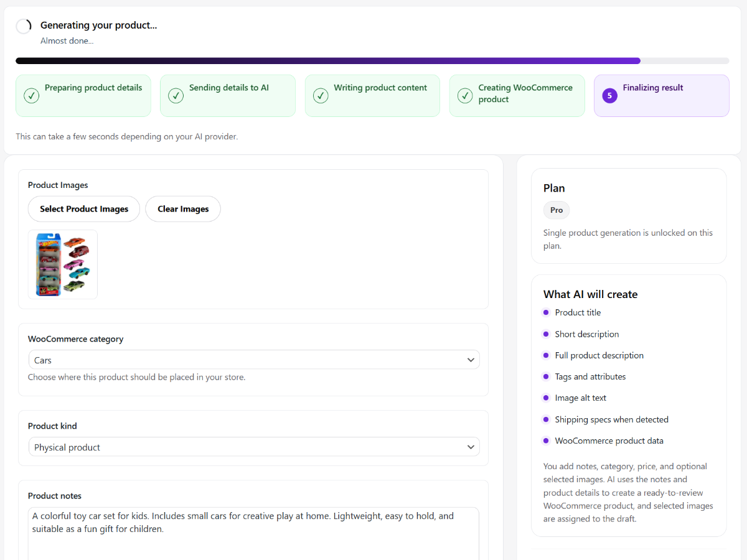Click inside the Product notes text area
The width and height of the screenshot is (747, 560).
[x=254, y=534]
